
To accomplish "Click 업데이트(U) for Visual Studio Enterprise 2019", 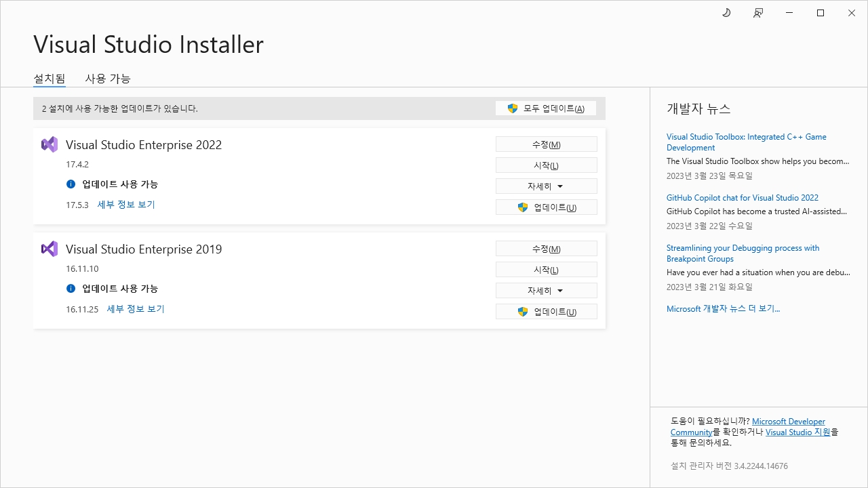I will tap(547, 312).
